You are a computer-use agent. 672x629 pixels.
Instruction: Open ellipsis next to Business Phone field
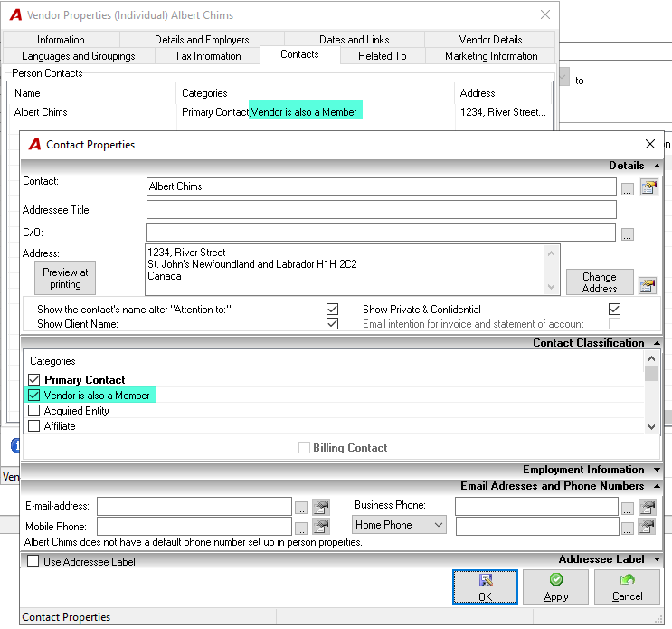pyautogui.click(x=628, y=508)
